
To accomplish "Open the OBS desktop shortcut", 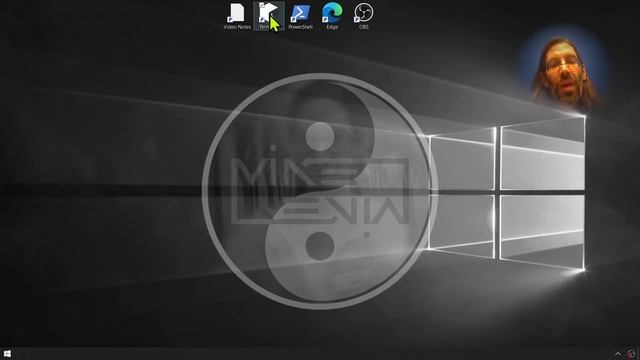I will coord(363,16).
